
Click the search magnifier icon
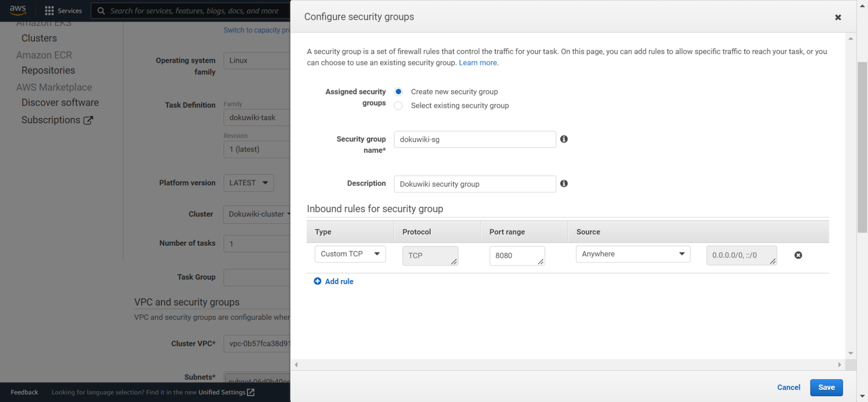click(101, 10)
